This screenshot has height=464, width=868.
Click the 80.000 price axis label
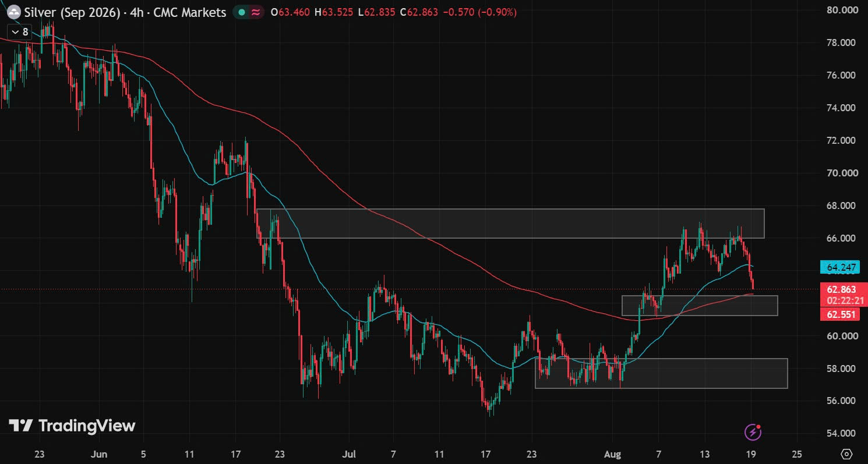coord(840,10)
